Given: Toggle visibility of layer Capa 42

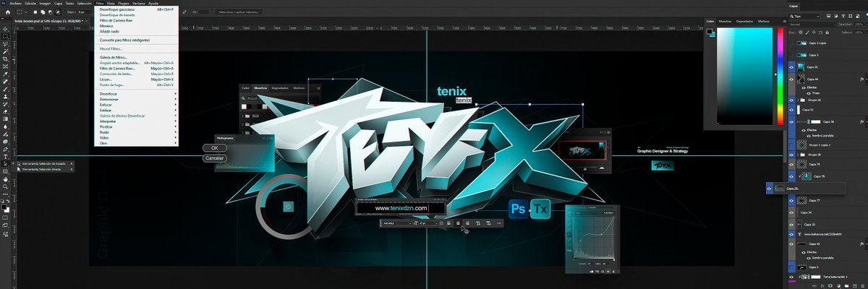Looking at the screenshot, I should (x=791, y=244).
